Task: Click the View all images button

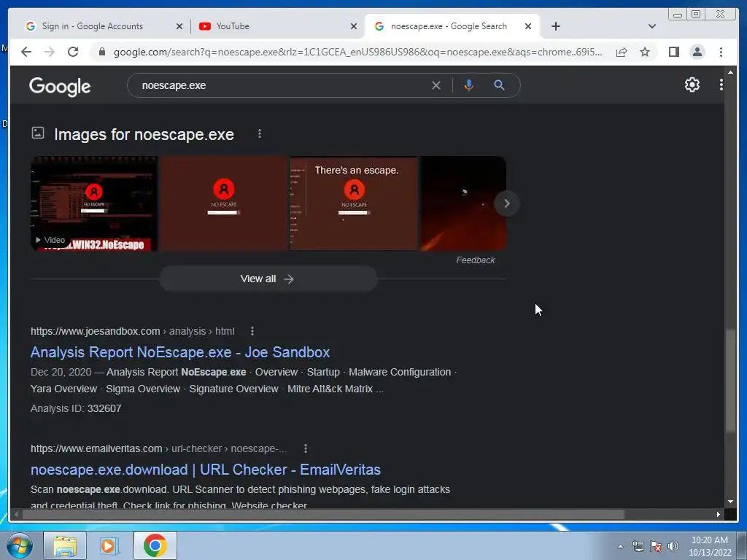Action: pyautogui.click(x=268, y=279)
